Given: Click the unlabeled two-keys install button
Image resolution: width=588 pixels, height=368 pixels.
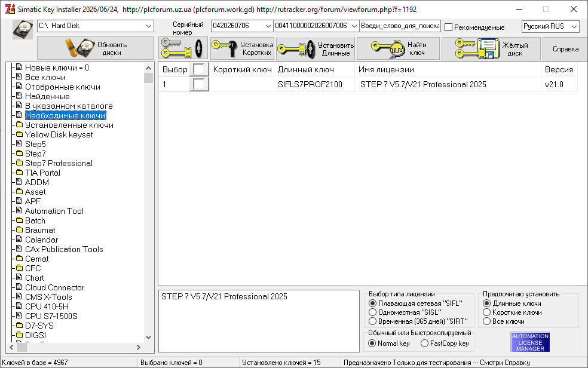Looking at the screenshot, I should click(183, 48).
